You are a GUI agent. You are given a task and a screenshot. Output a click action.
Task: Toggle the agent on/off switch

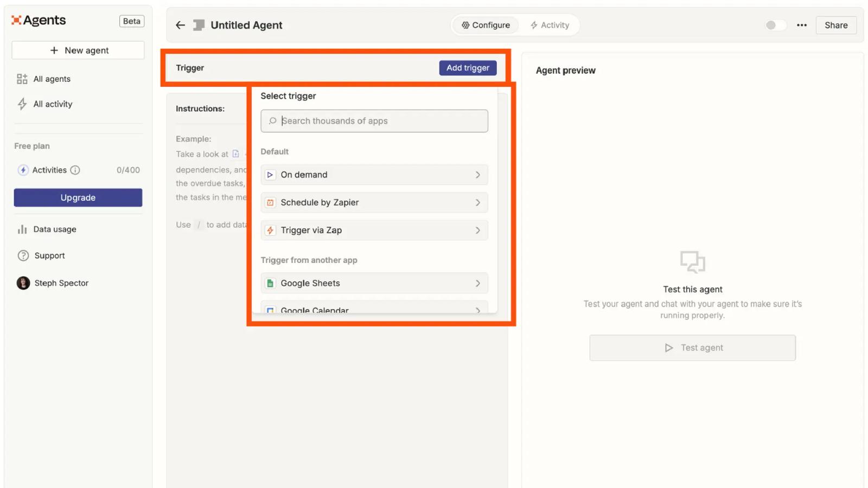(x=775, y=25)
